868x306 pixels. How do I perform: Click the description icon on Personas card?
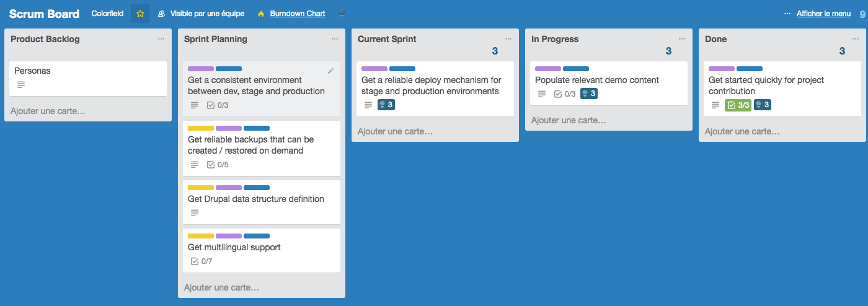click(21, 84)
